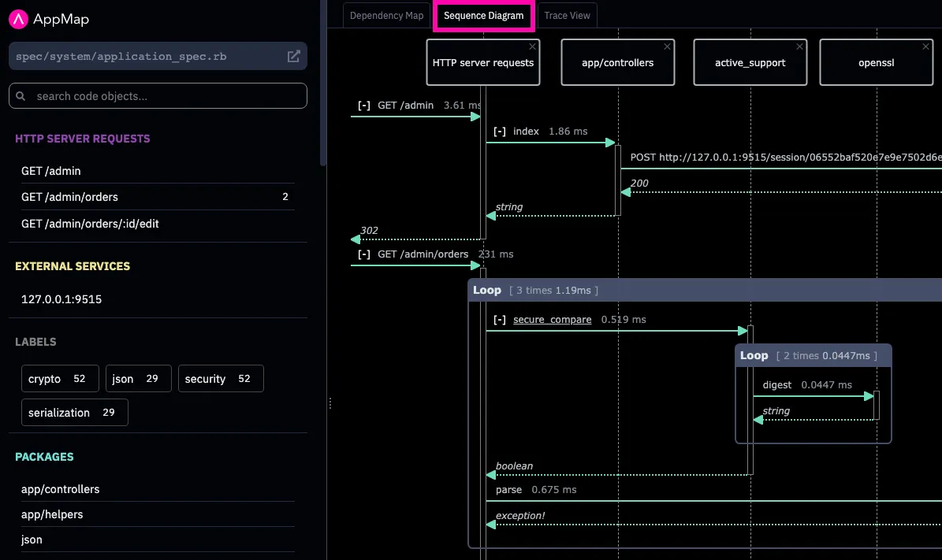
Task: Click the LABELS heading
Action: [x=35, y=342]
